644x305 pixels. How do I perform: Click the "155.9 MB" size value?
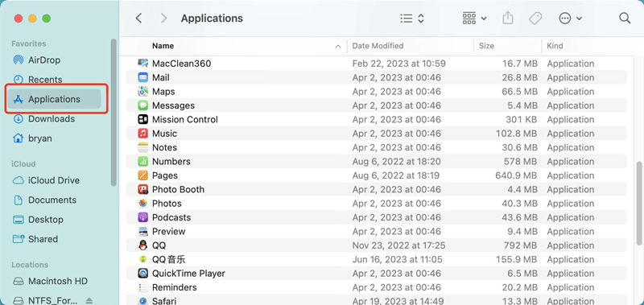517,259
